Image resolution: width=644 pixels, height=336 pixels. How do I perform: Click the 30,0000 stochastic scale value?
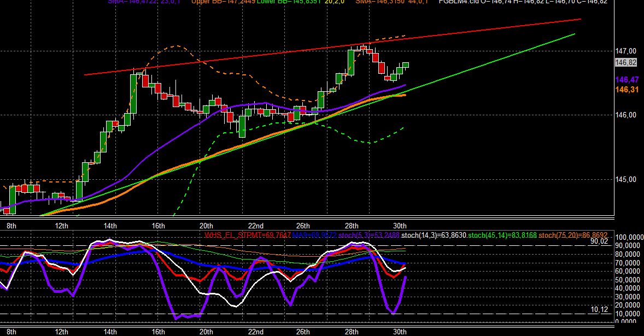click(628, 297)
